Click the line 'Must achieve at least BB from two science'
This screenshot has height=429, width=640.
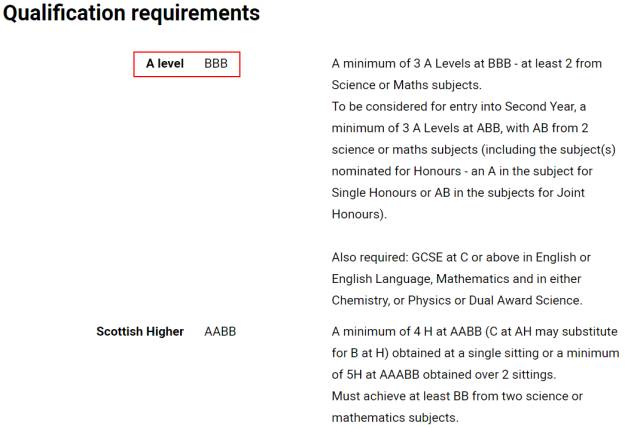(x=457, y=396)
